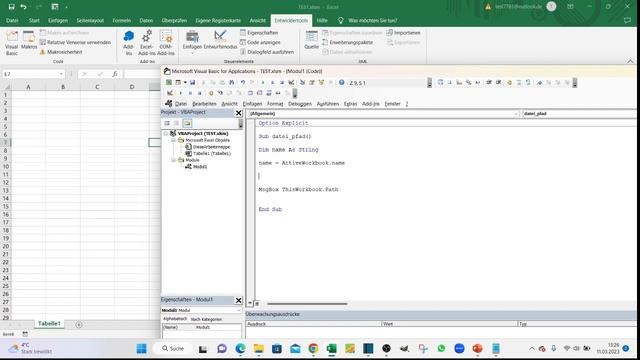The width and height of the screenshot is (640, 360).
Task: Click VBA toolbar design mode icon
Action: coord(291,82)
